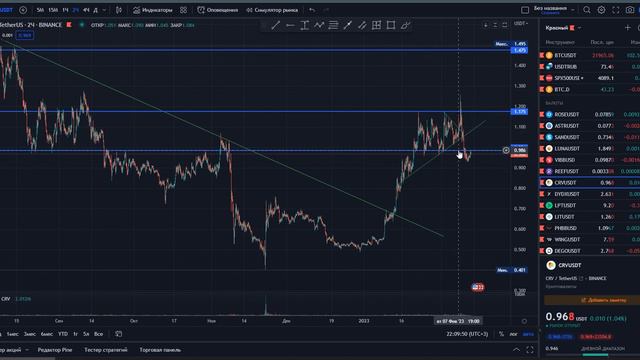640x360 pixels.
Task: Select the 1-hour timeframe
Action: tap(65, 10)
